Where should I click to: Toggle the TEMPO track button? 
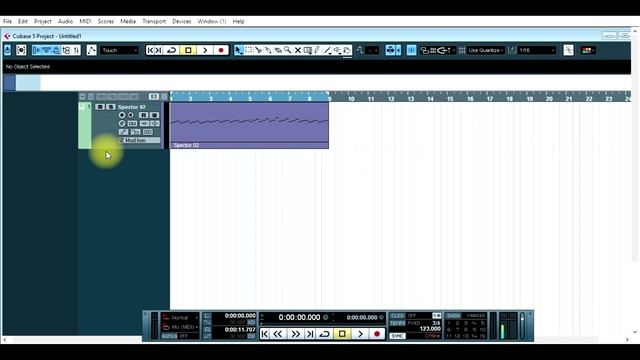point(398,323)
